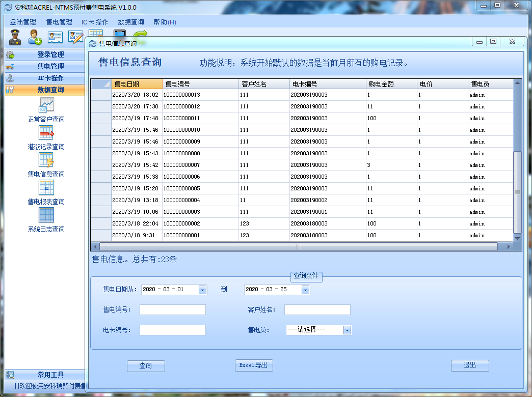Open the end date dropdown arrow after 到
Viewport: 532px width, 397px height.
pos(305,290)
